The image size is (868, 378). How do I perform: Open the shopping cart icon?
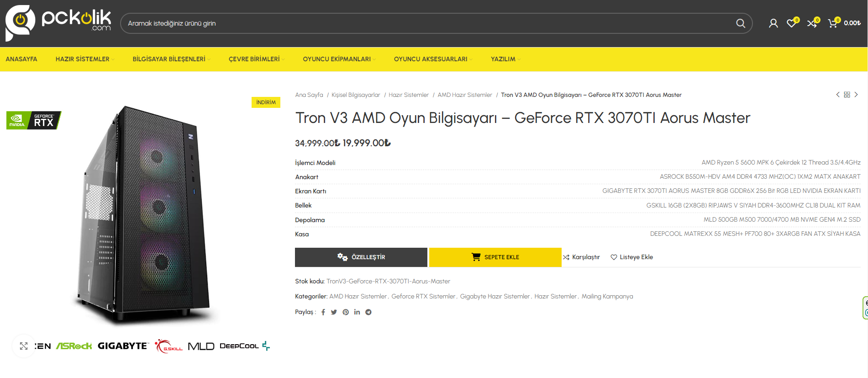833,23
